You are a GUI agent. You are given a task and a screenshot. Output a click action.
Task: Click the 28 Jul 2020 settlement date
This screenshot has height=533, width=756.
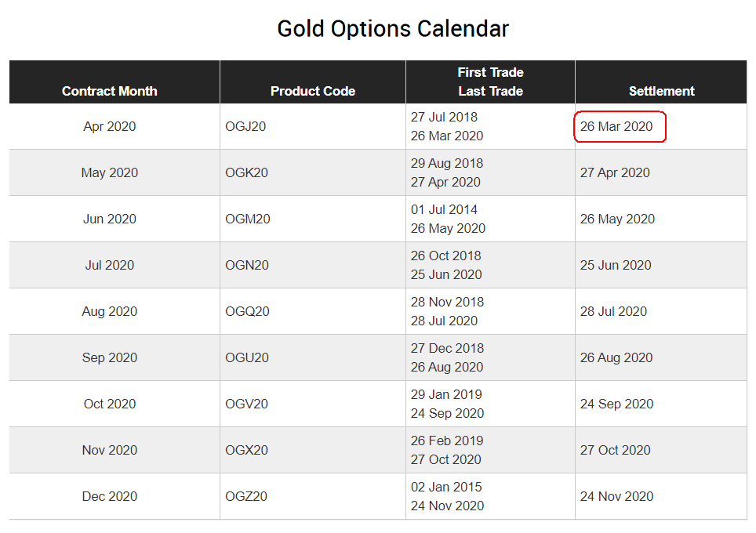(x=613, y=311)
